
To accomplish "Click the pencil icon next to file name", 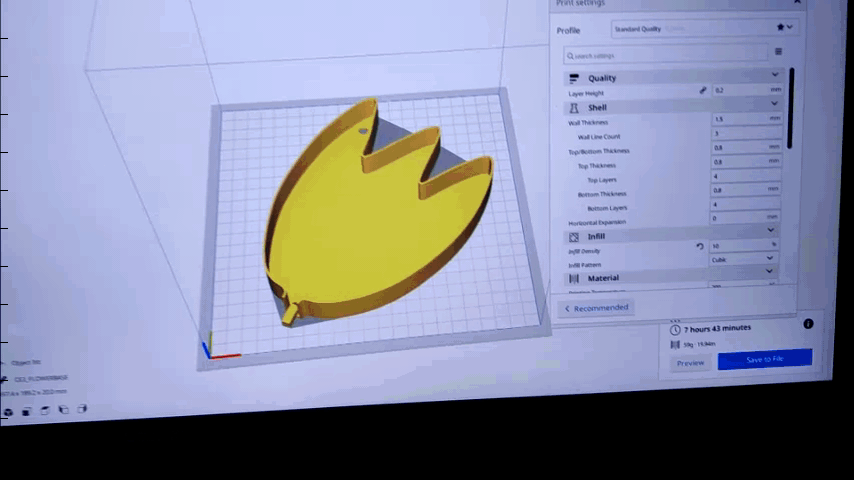I will [x=4, y=379].
